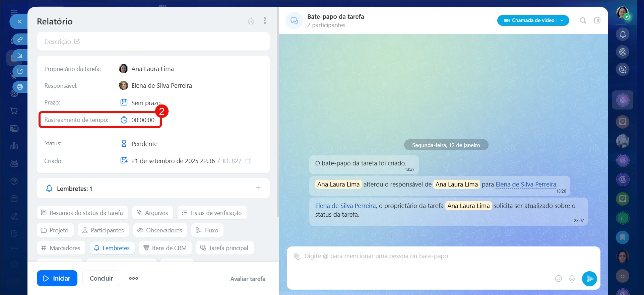
Task: Click the copy task ID icon
Action: pyautogui.click(x=248, y=161)
